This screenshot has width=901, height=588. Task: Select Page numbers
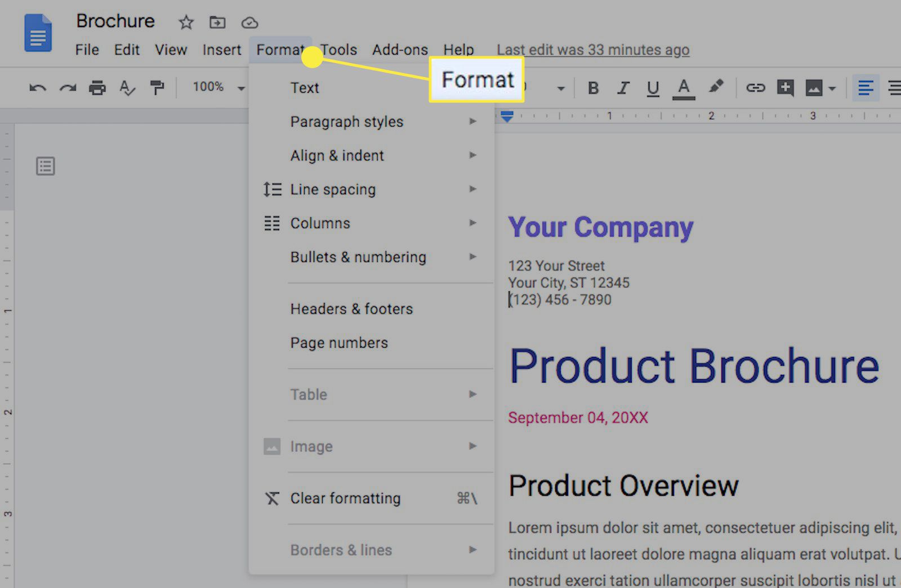(x=372, y=343)
